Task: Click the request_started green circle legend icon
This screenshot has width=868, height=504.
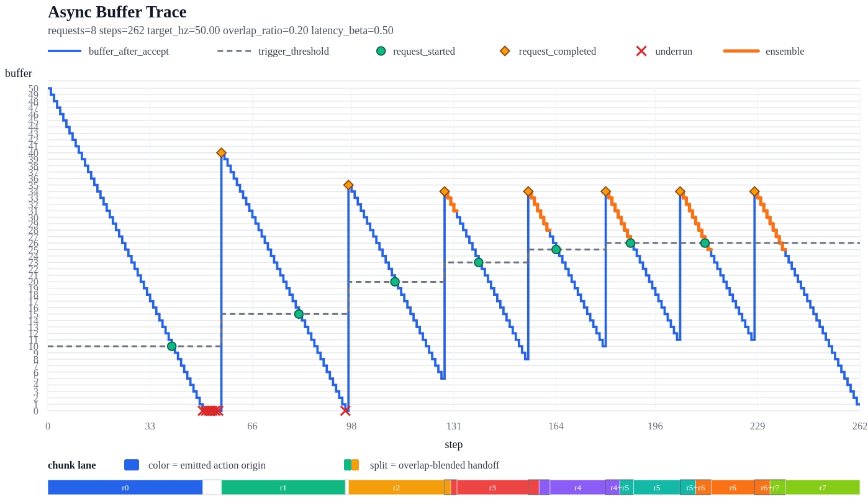Action: tap(381, 51)
